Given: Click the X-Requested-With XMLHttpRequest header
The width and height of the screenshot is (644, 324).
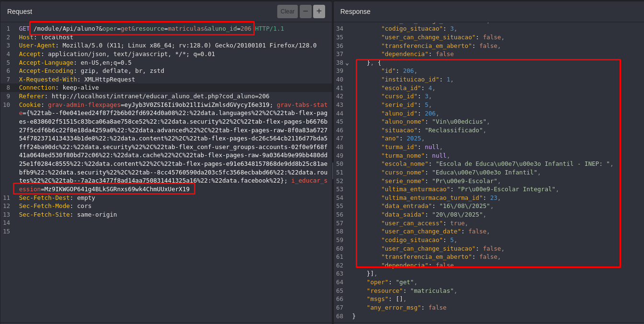Looking at the screenshot, I should pos(77,80).
